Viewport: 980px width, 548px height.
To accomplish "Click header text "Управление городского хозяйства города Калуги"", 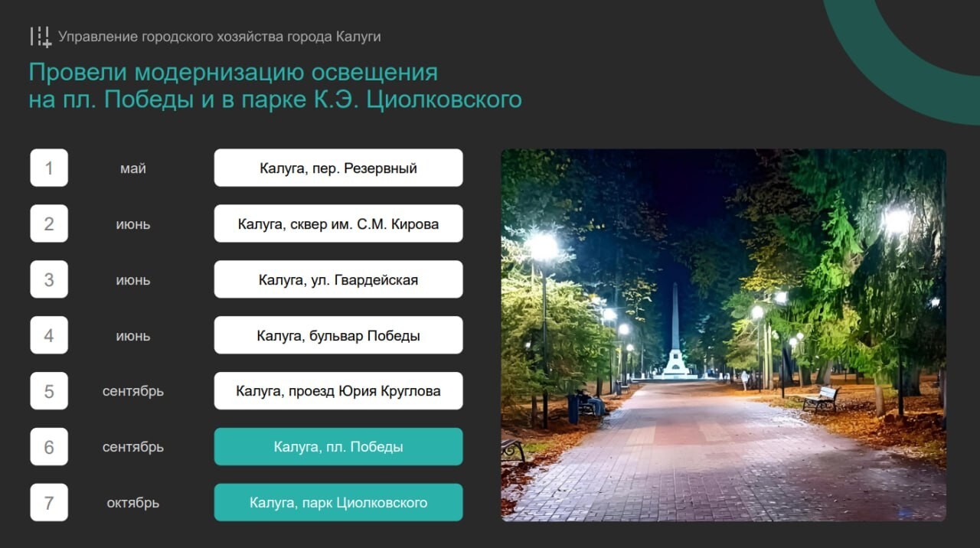I will pos(219,37).
